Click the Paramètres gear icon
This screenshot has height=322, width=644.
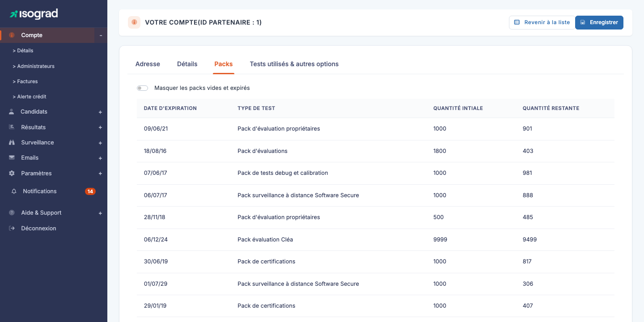(12, 173)
